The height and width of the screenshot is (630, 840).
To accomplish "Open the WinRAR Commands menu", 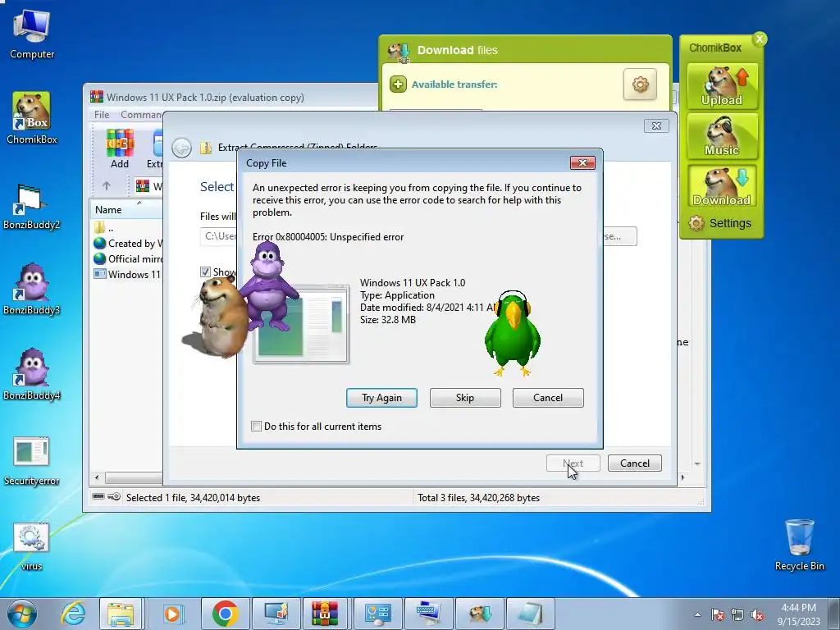I will click(x=140, y=115).
